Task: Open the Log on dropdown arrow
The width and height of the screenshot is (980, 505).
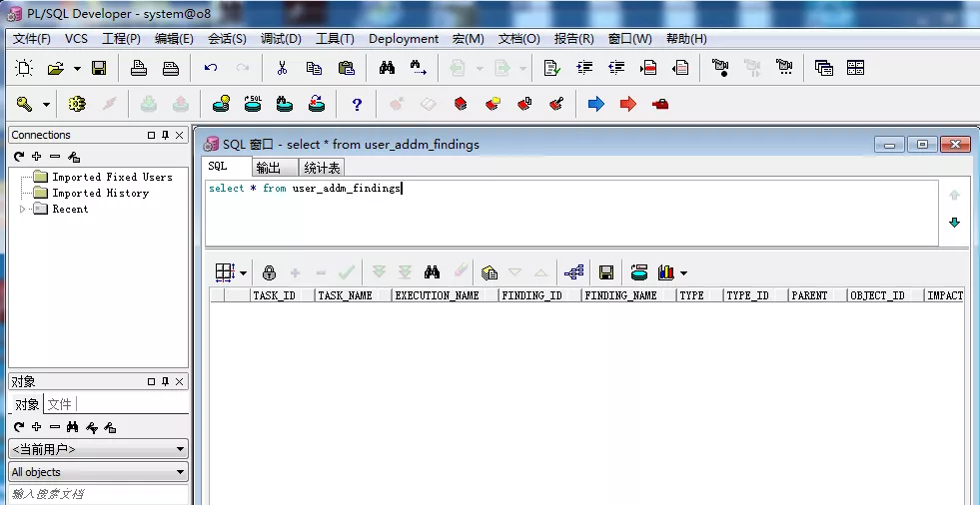Action: point(46,104)
